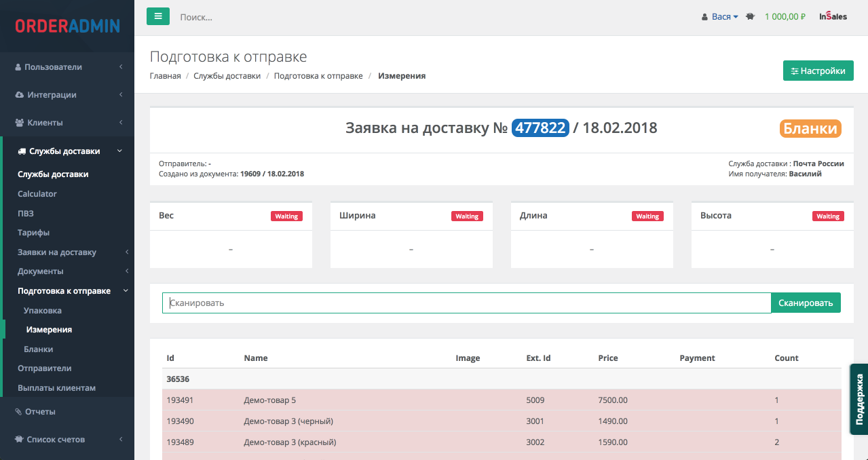Click the Отчеты paperclip icon
Image resolution: width=868 pixels, height=460 pixels.
(18, 412)
